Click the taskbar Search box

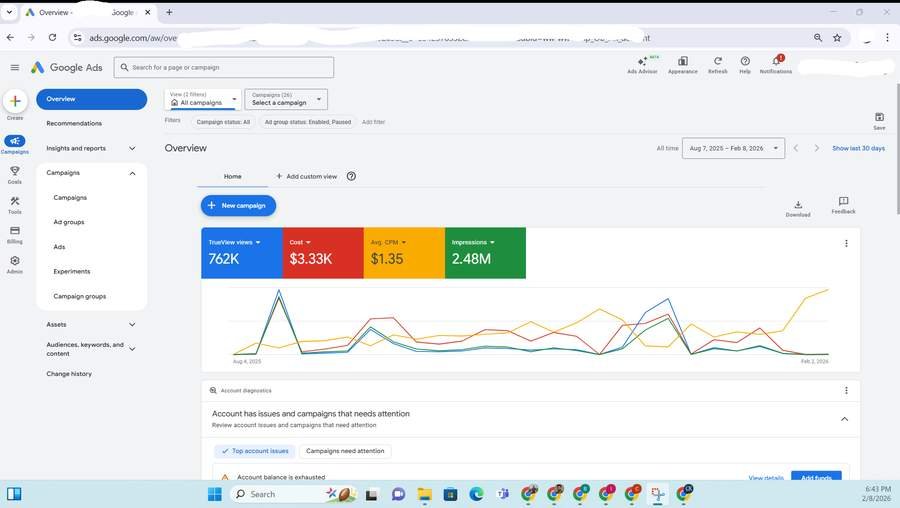coord(293,494)
